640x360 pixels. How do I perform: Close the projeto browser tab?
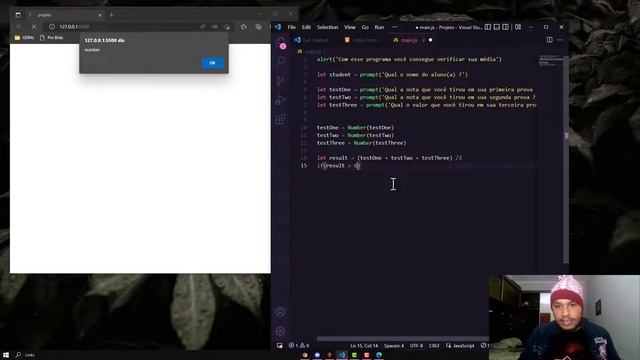pos(100,15)
